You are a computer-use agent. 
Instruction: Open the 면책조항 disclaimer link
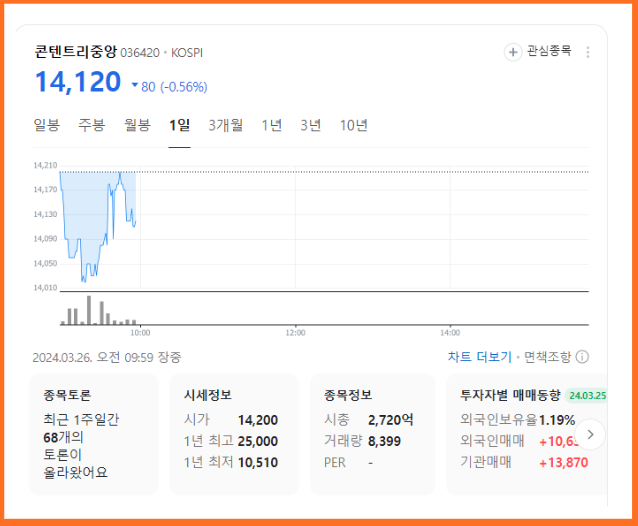[548, 357]
